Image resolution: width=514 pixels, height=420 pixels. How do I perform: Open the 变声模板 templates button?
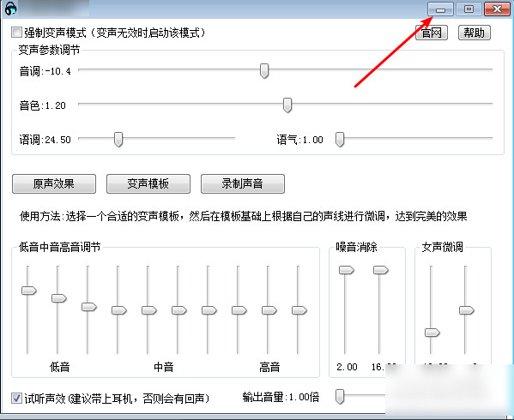(x=148, y=183)
